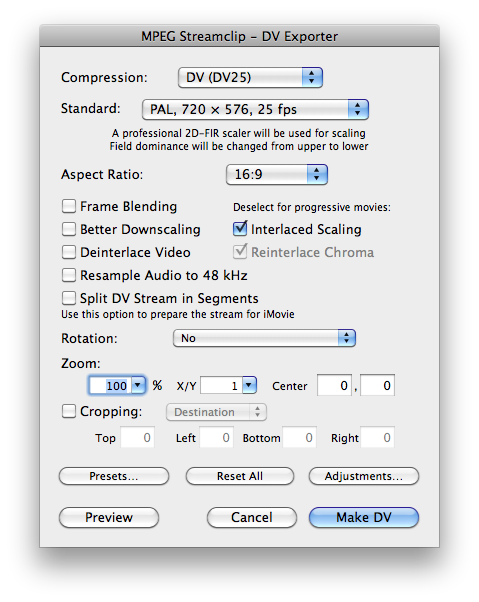479x602 pixels.
Task: Cancel the DV export dialog
Action: pyautogui.click(x=252, y=517)
